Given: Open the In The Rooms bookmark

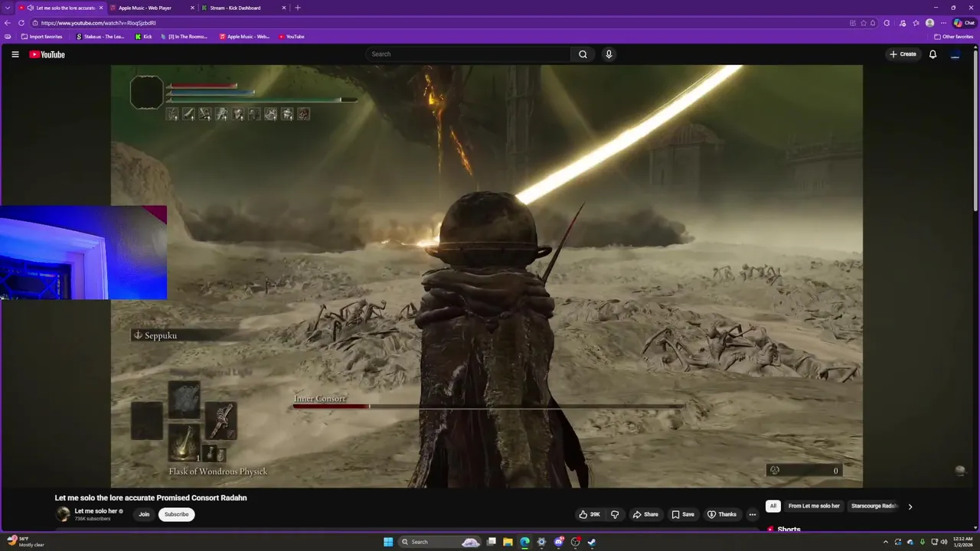Looking at the screenshot, I should pos(184,37).
